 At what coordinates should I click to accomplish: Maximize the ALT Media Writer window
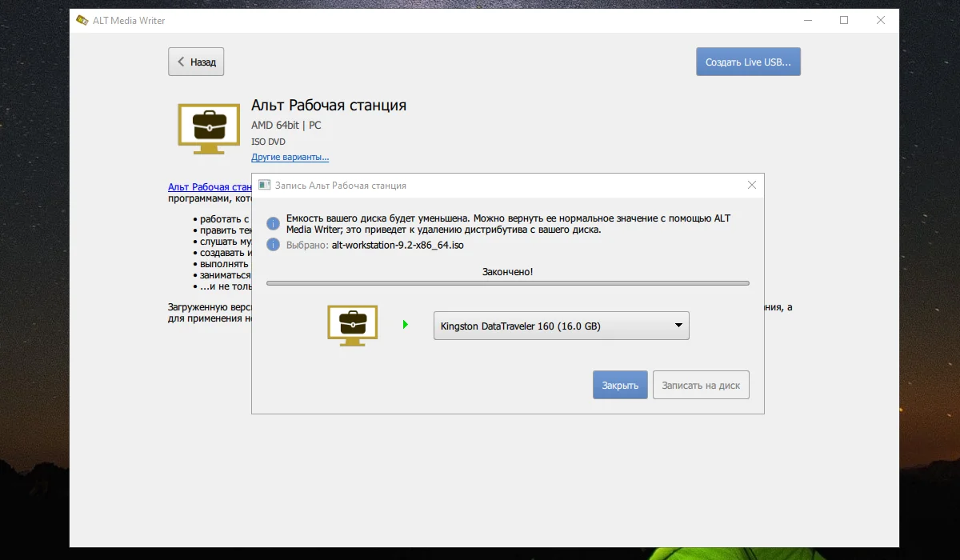844,20
